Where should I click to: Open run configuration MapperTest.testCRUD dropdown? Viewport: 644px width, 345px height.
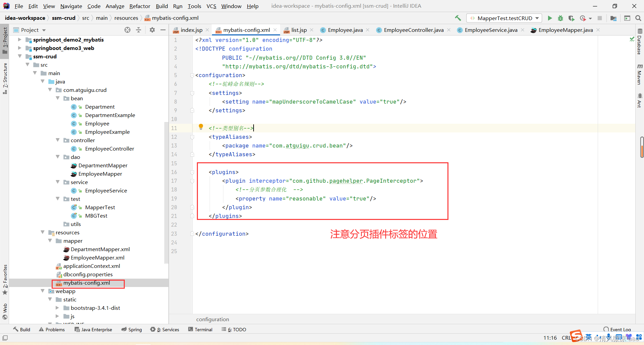click(505, 18)
